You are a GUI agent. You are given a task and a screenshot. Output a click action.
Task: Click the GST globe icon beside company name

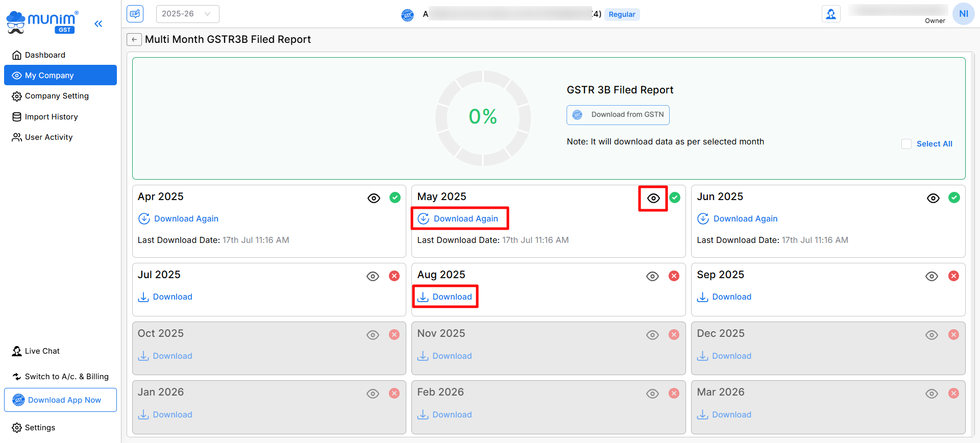pyautogui.click(x=407, y=15)
